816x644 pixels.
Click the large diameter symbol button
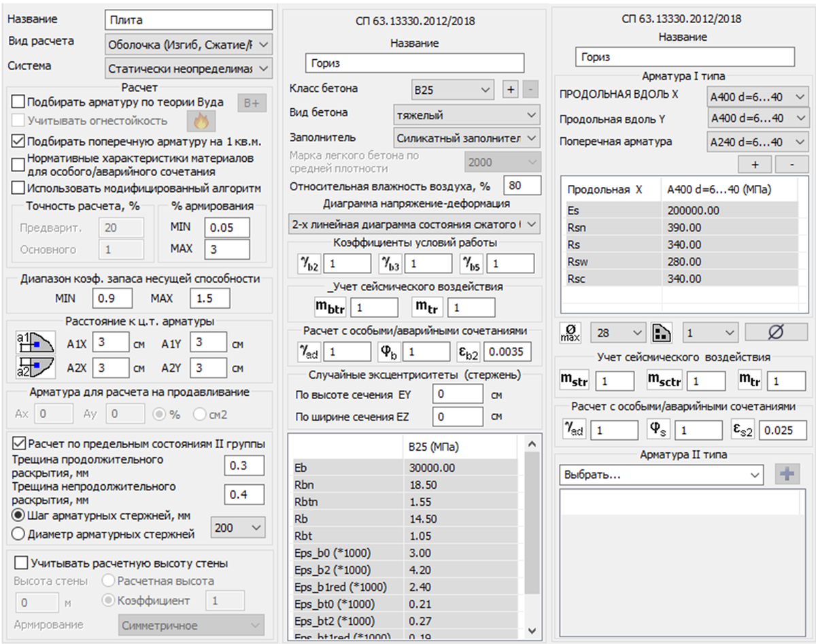(777, 333)
